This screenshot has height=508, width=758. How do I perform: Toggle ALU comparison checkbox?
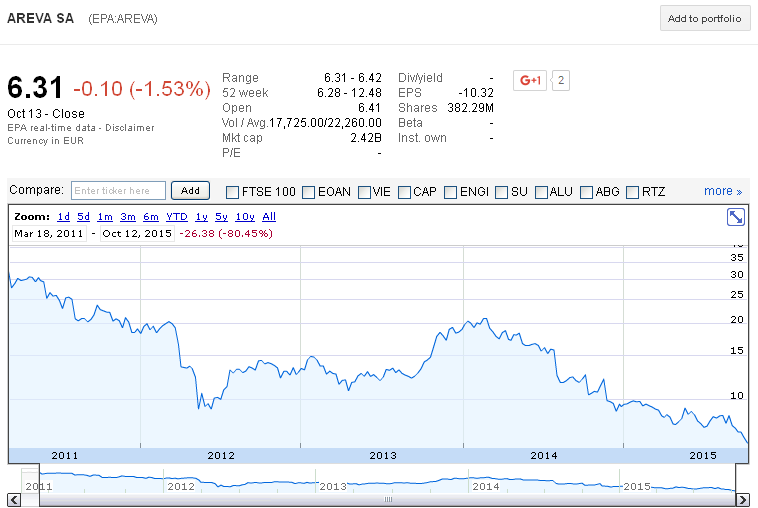click(x=541, y=192)
